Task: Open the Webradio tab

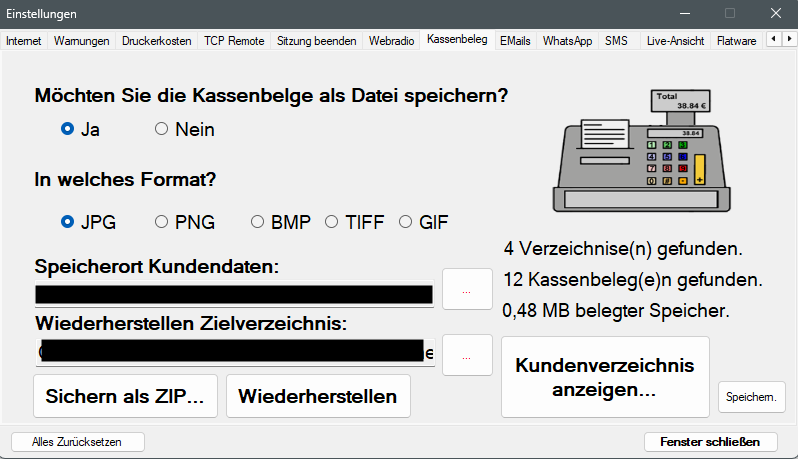Action: (x=391, y=41)
